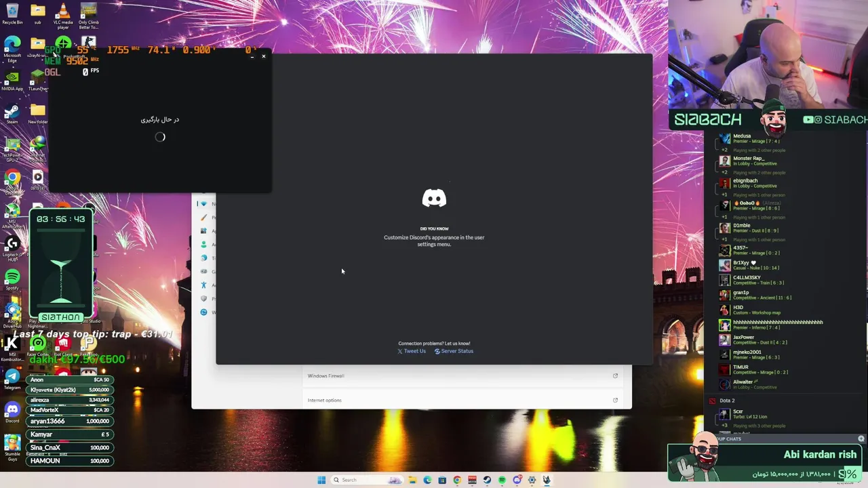
Task: Open the Tweet Us link in Discord
Action: 412,351
